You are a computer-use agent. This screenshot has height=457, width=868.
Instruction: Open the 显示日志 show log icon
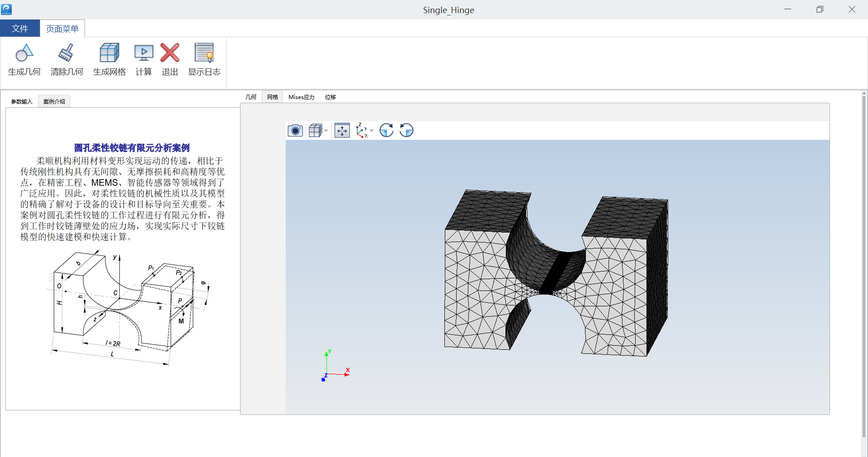[x=204, y=53]
